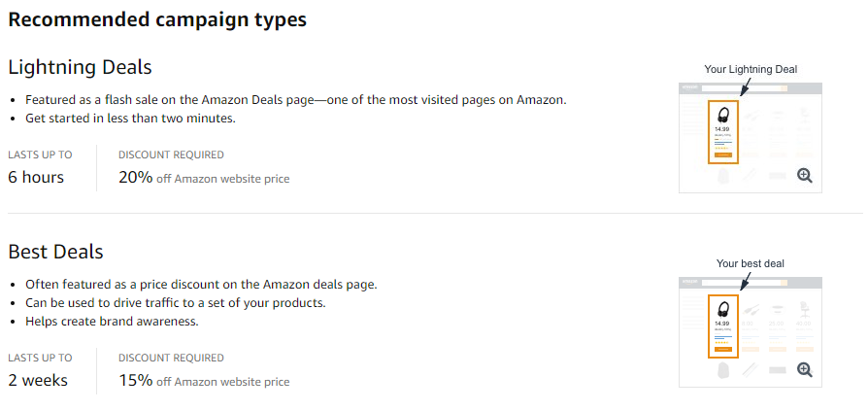The image size is (868, 411).
Task: Click the orange button in highlighted Lightning Deal card
Action: click(x=723, y=155)
